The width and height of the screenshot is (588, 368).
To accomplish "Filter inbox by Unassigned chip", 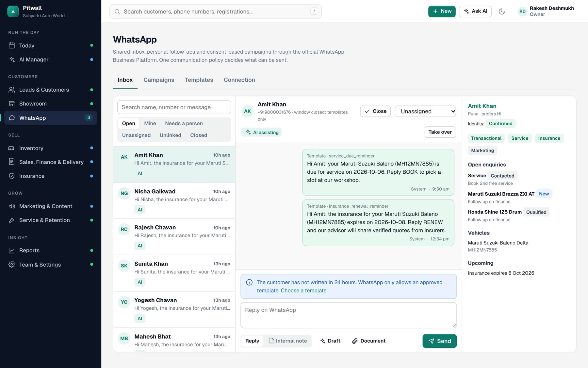I will click(x=136, y=135).
